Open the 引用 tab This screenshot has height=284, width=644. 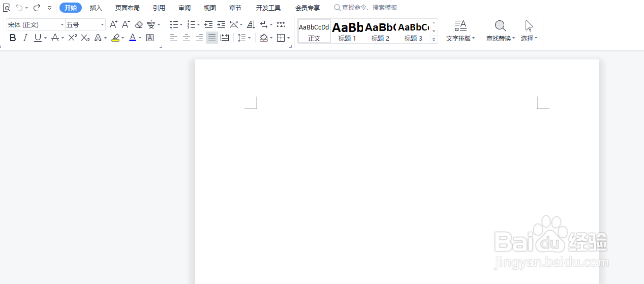click(159, 8)
